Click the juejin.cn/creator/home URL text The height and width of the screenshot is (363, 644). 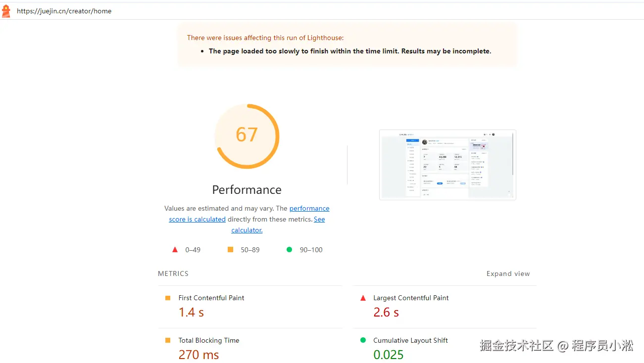(x=64, y=11)
